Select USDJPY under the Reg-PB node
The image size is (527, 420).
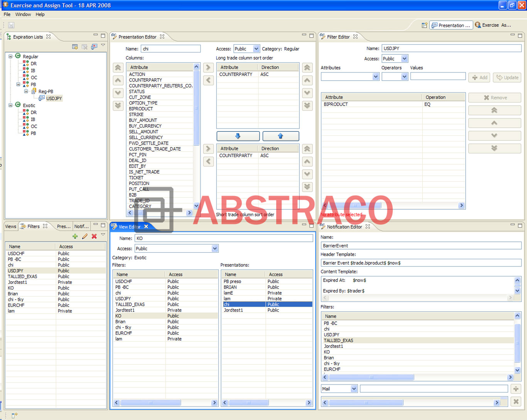pyautogui.click(x=54, y=98)
